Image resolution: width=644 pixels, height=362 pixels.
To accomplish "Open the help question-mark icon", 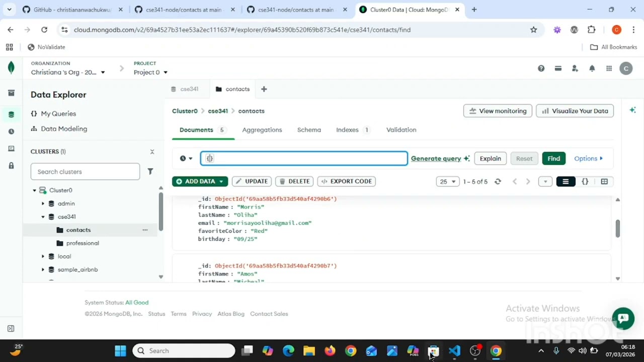I will (541, 69).
